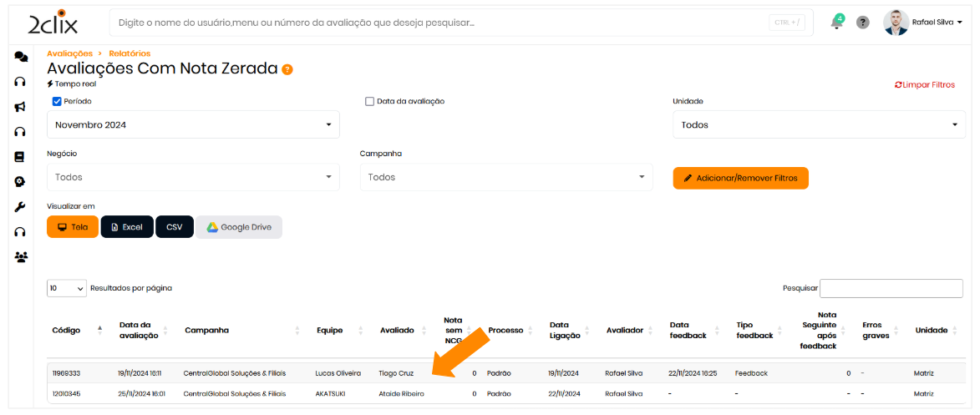Open the chat bubbles icon in sidebar
This screenshot has height=415, width=980.
point(20,57)
